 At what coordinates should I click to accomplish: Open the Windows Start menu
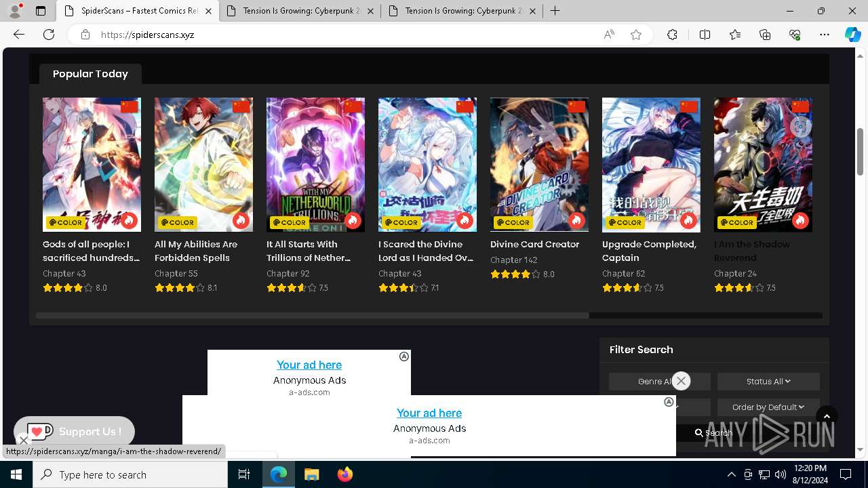[16, 474]
